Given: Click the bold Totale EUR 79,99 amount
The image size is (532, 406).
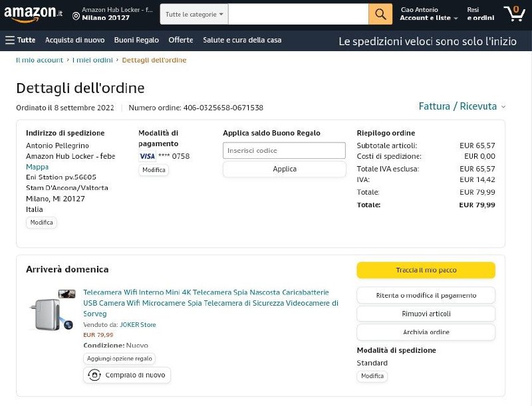Looking at the screenshot, I should (x=477, y=205).
